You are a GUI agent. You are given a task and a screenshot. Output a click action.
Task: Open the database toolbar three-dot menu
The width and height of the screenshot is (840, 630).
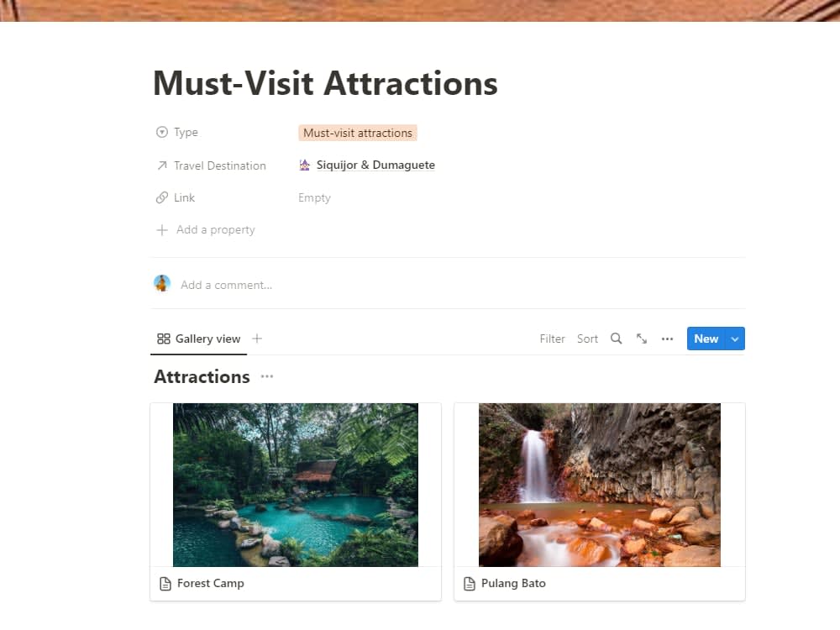667,339
